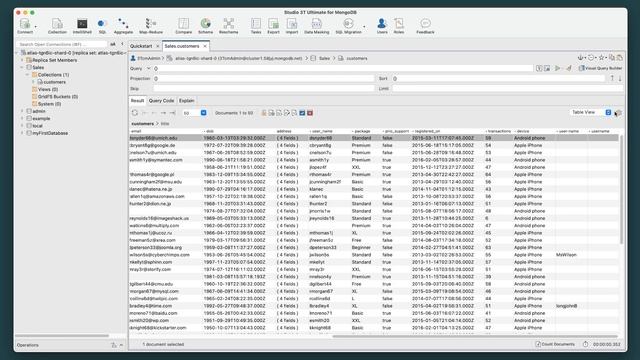The width and height of the screenshot is (640, 360).
Task: Collapse the Collections (1) folder
Action: 28,75
